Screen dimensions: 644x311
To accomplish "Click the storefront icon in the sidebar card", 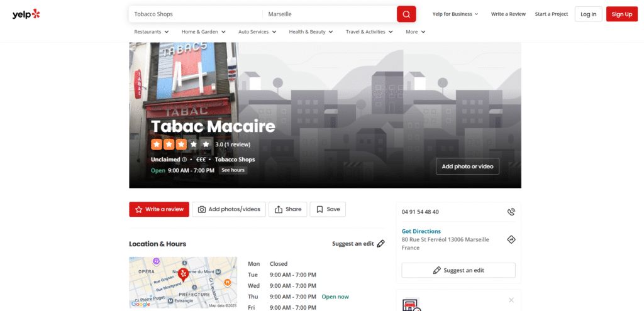I will (411, 305).
